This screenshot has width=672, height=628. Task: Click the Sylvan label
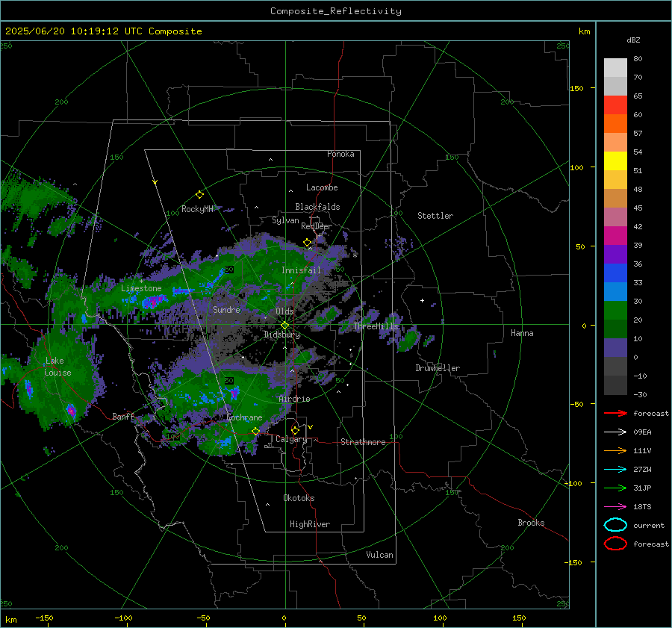[x=285, y=220]
